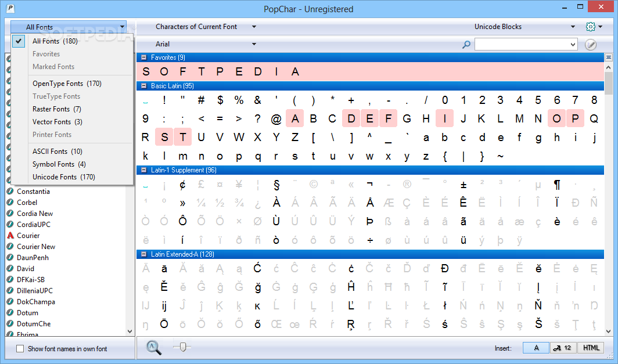Click the font icon beside DokChampa
Screen dimensions: 618x364
(10, 302)
